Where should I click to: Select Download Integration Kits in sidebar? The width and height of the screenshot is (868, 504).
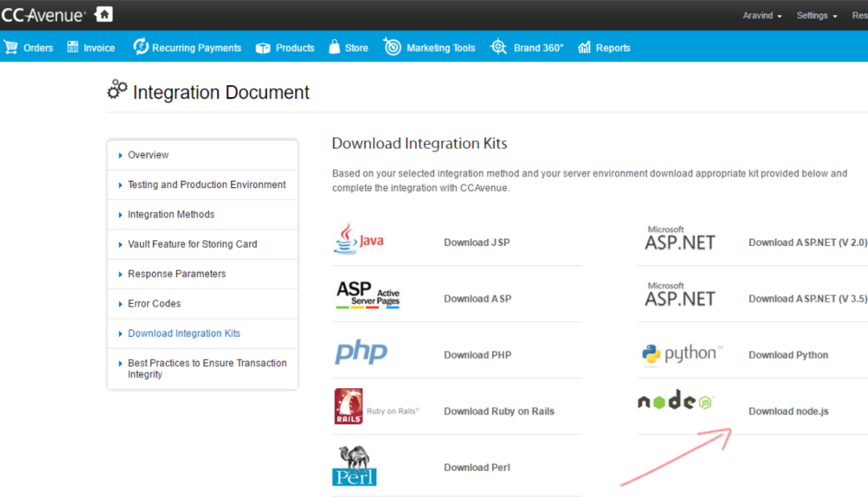coord(202,334)
